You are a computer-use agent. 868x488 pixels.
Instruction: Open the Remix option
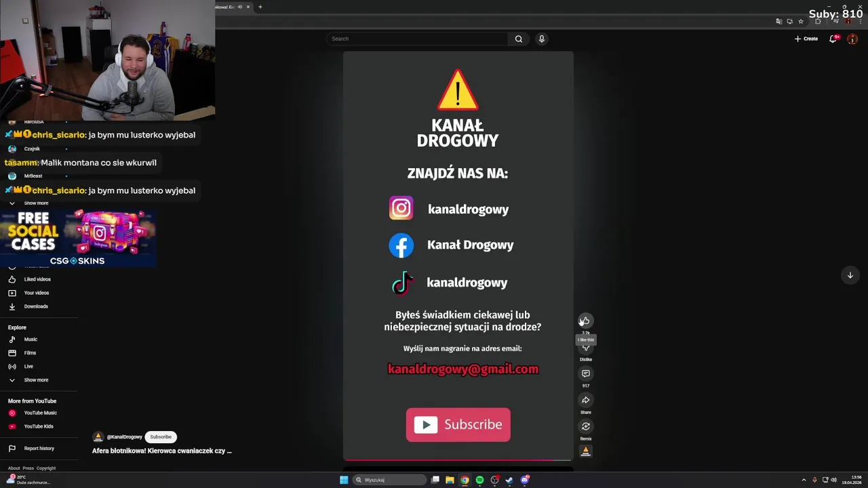[586, 426]
